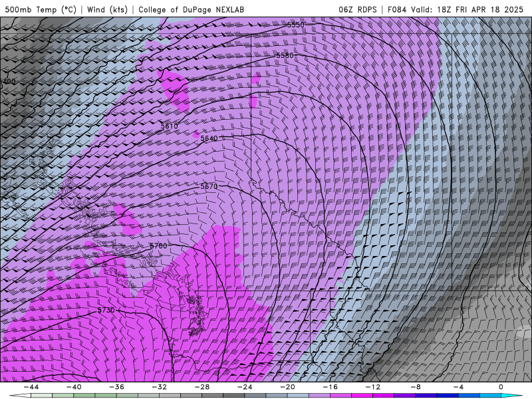The height and width of the screenshot is (399, 532).
Task: Click the Wind (kts) header label
Action: [107, 9]
